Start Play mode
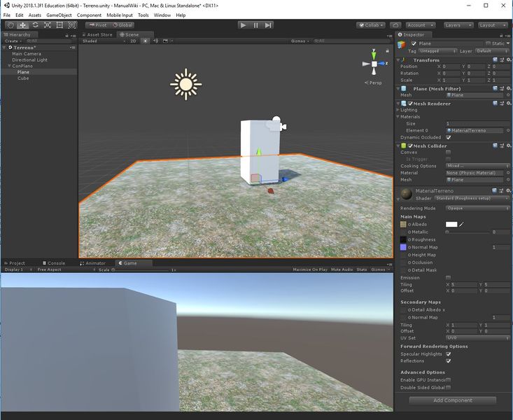Viewport: 513px width, 420px height. (243, 25)
